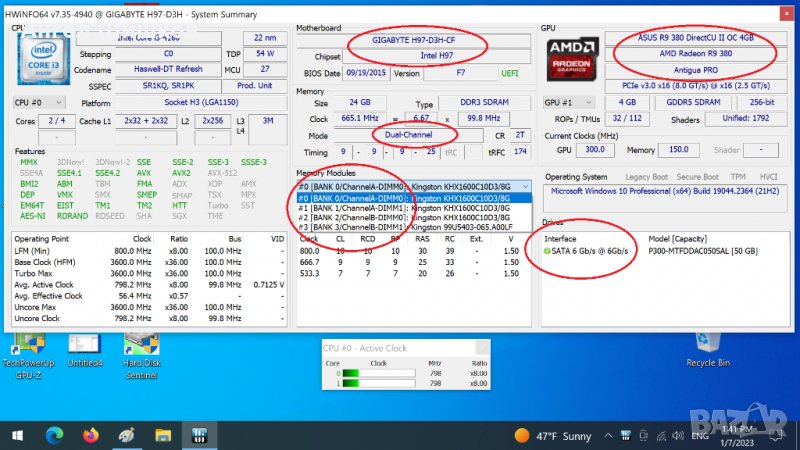
Task: Click the Windows Start button
Action: [x=19, y=435]
